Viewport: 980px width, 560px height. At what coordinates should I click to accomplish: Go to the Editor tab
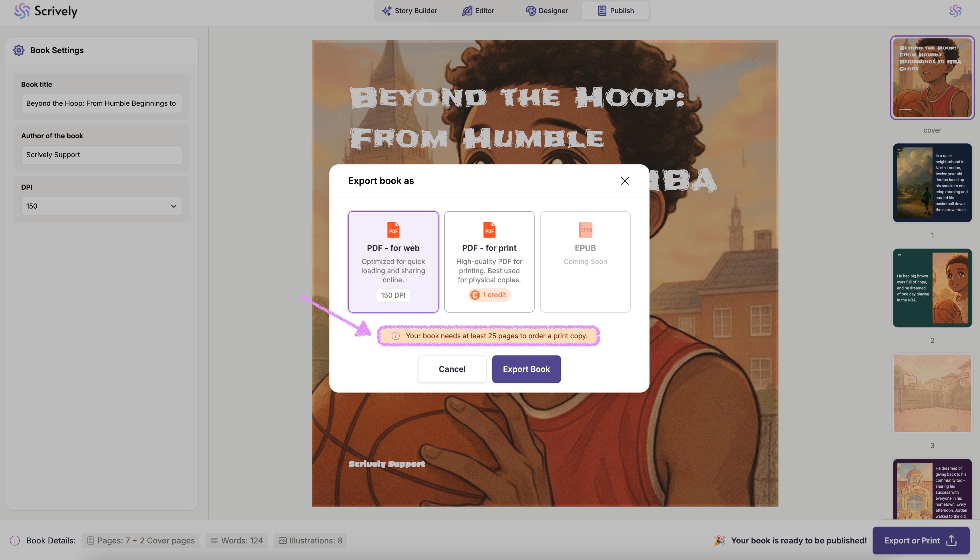[x=478, y=11]
